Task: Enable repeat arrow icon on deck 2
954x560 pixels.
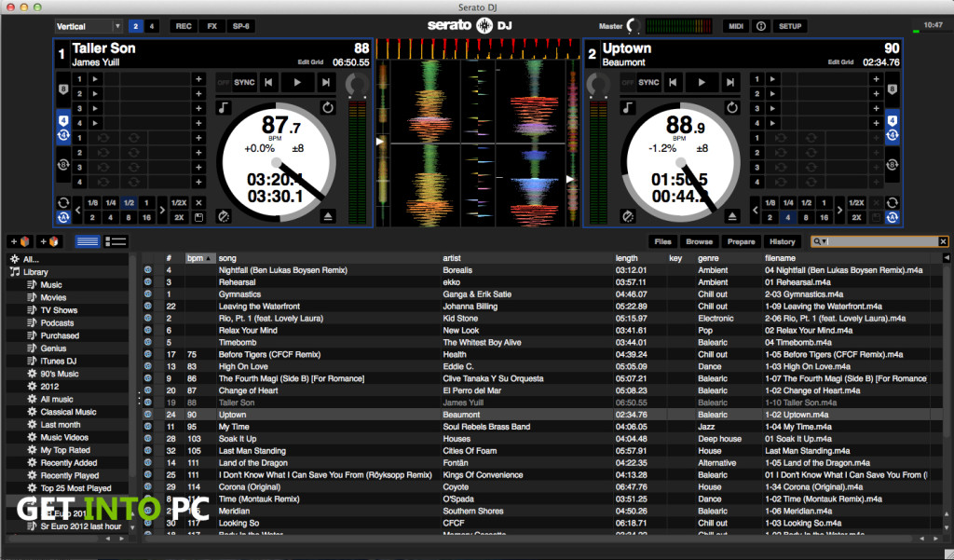Action: point(732,108)
